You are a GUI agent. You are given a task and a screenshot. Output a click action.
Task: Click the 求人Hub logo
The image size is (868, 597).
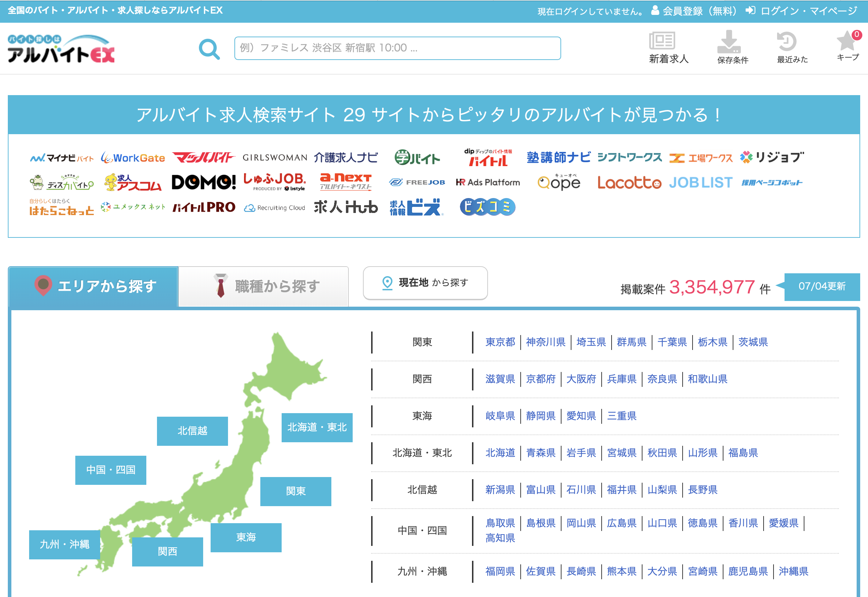(346, 207)
